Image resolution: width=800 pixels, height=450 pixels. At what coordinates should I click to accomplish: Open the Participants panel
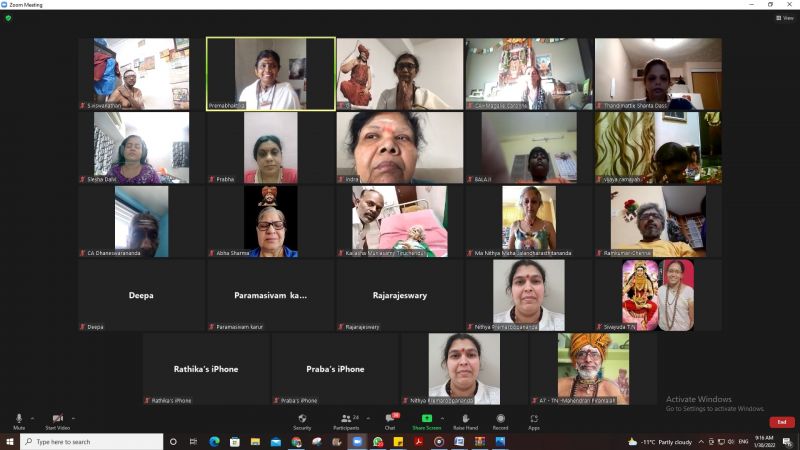point(346,421)
